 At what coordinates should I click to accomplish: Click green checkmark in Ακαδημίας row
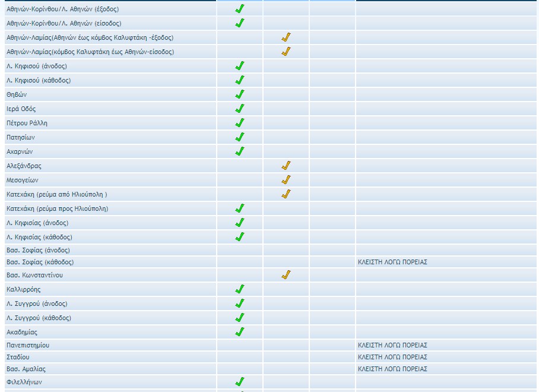[240, 332]
